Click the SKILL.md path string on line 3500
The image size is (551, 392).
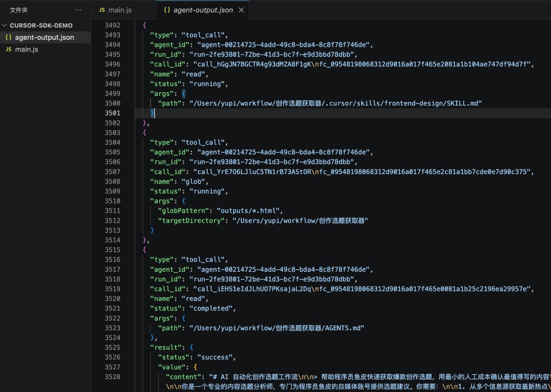[335, 103]
